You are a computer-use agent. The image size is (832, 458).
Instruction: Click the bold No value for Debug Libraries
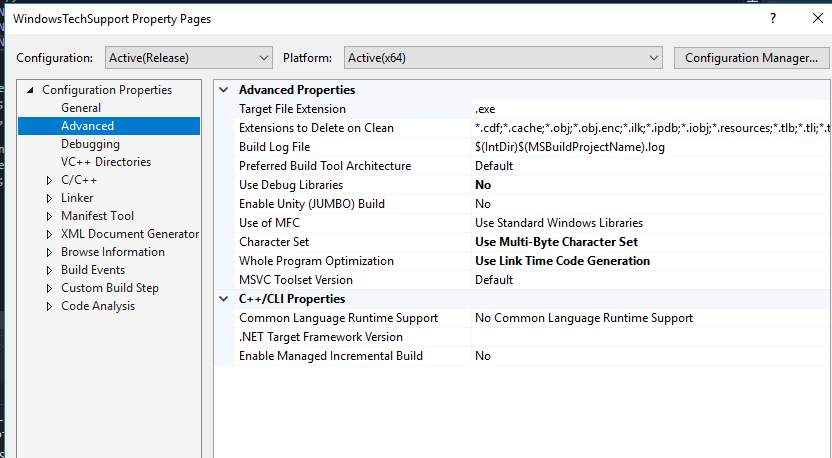483,185
